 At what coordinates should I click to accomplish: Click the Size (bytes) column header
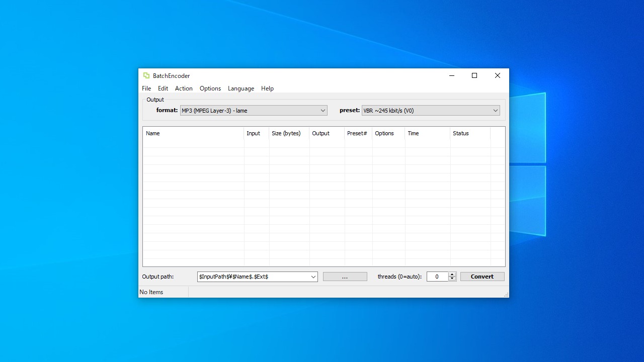tap(289, 133)
